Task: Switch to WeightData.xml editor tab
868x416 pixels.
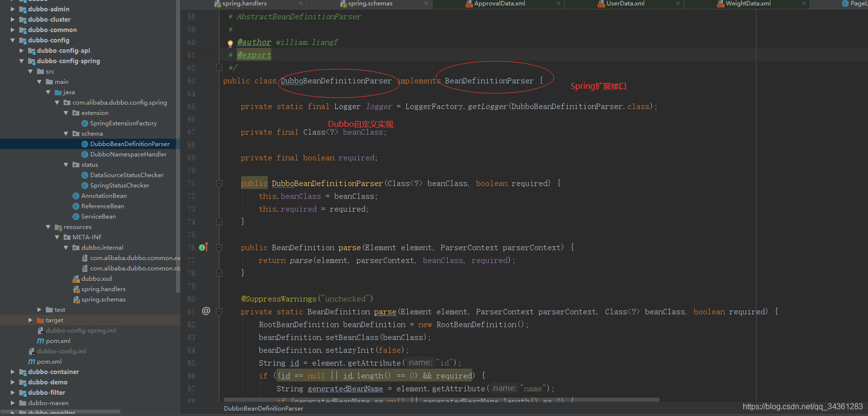Action: coord(748,3)
